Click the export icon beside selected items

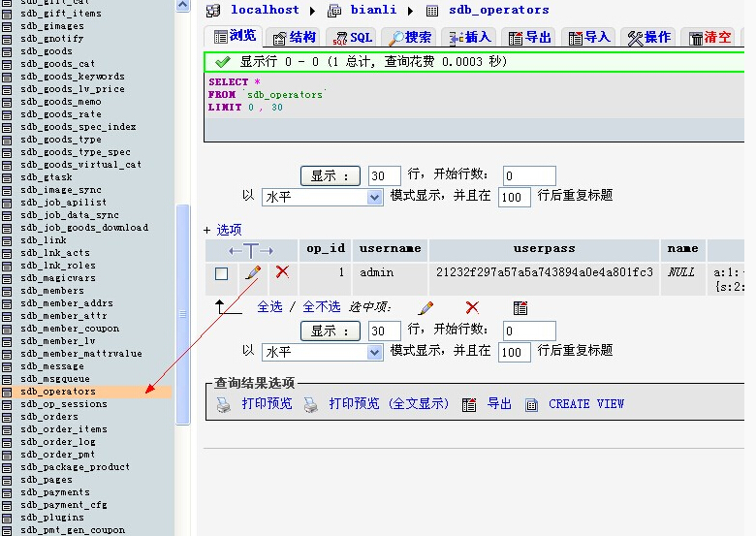[520, 307]
